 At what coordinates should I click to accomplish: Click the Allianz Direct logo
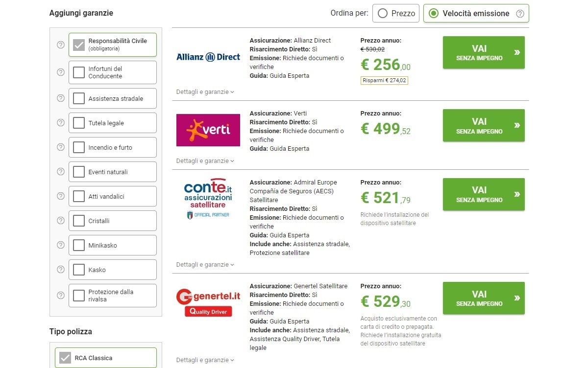click(x=208, y=57)
